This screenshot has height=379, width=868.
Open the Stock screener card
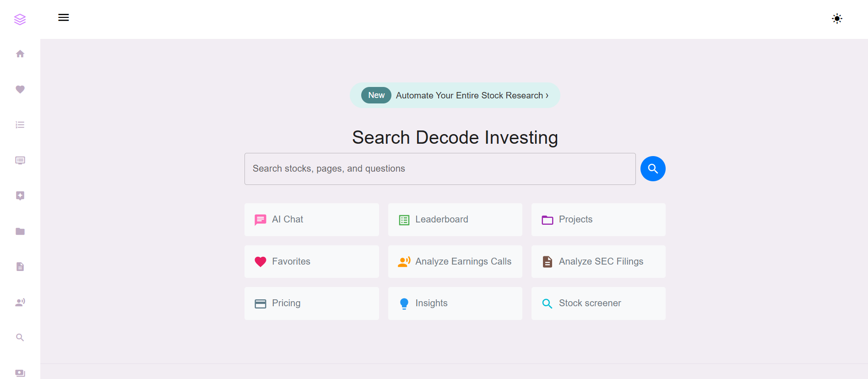(598, 303)
